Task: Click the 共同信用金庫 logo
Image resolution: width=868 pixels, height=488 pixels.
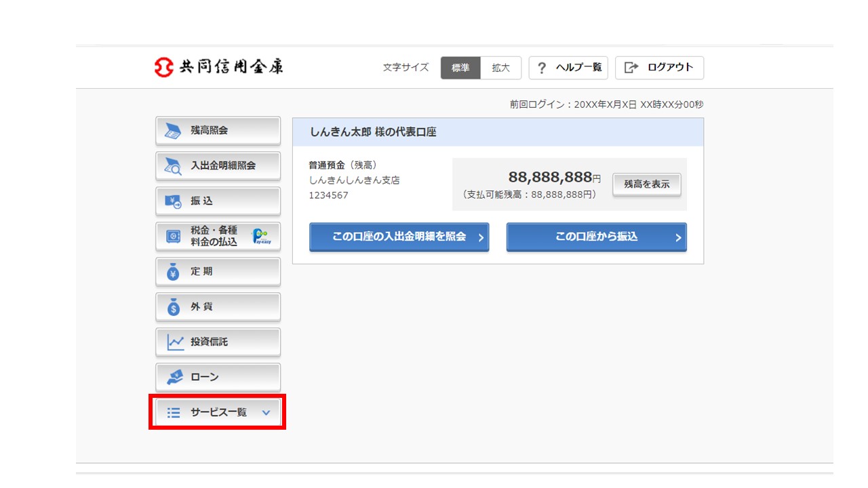Action: [x=218, y=67]
